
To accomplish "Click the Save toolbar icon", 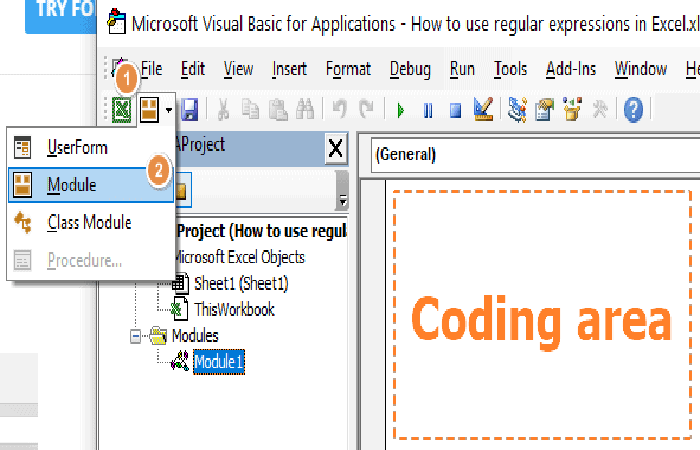I will pyautogui.click(x=189, y=110).
